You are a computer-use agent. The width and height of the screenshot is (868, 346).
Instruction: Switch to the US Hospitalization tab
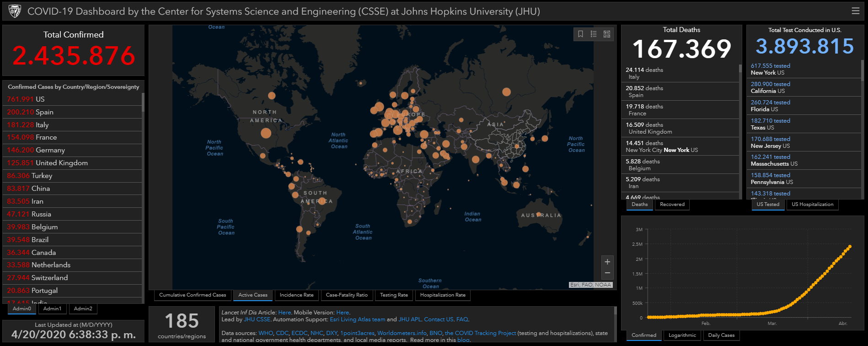click(813, 205)
